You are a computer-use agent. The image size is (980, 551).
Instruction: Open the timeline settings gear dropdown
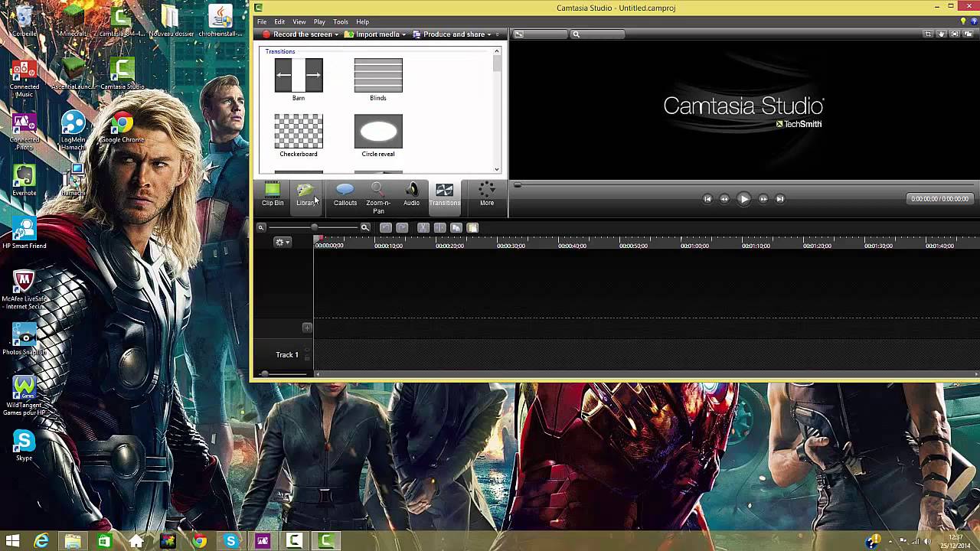tap(283, 242)
